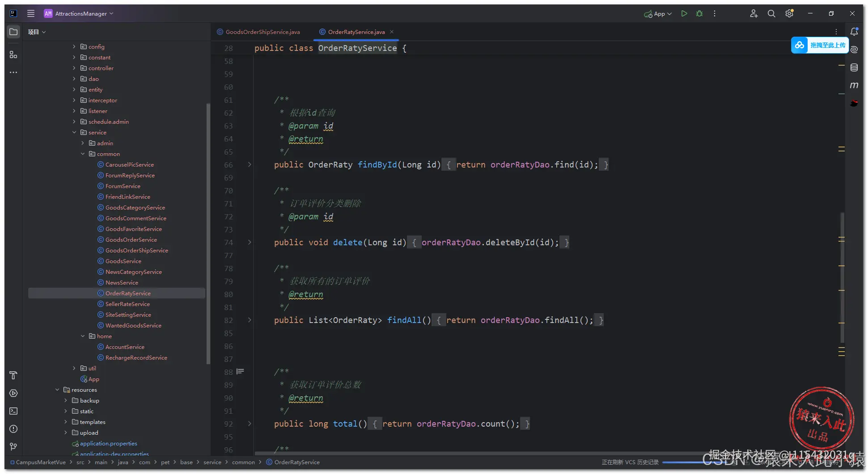Open the main hamburger menu
This screenshot has width=868, height=474.
point(31,13)
